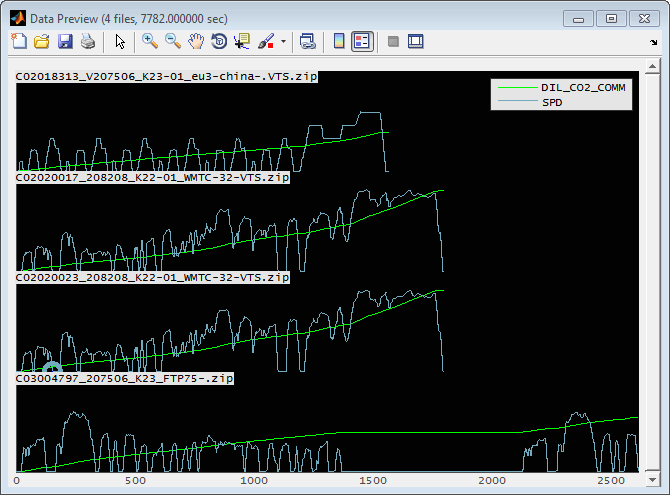Click the Show Plot Tools icon
The image size is (670, 495).
click(416, 41)
